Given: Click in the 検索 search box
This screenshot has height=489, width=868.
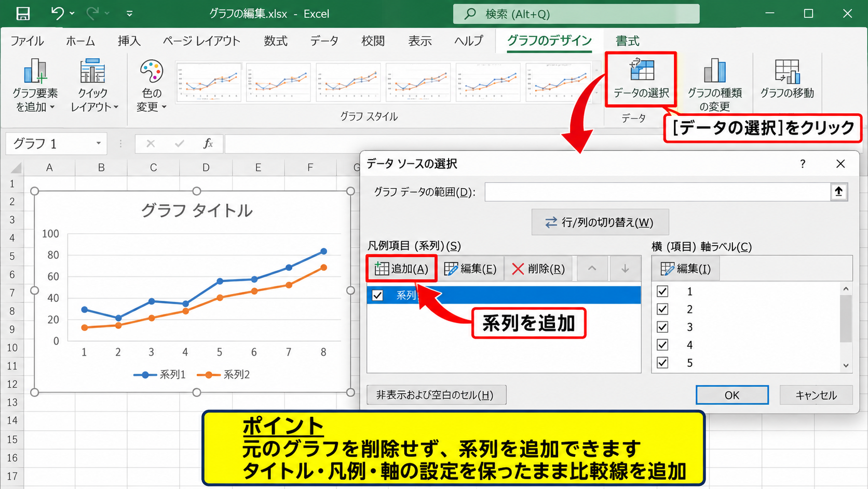Looking at the screenshot, I should point(576,14).
